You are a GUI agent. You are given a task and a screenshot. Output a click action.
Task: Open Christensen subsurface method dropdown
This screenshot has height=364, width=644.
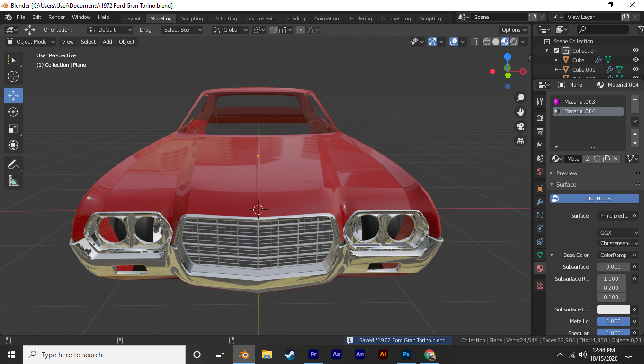click(x=618, y=243)
